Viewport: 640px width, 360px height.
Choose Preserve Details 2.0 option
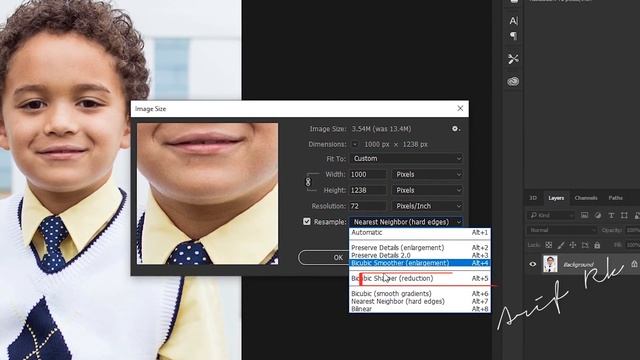pyautogui.click(x=420, y=255)
